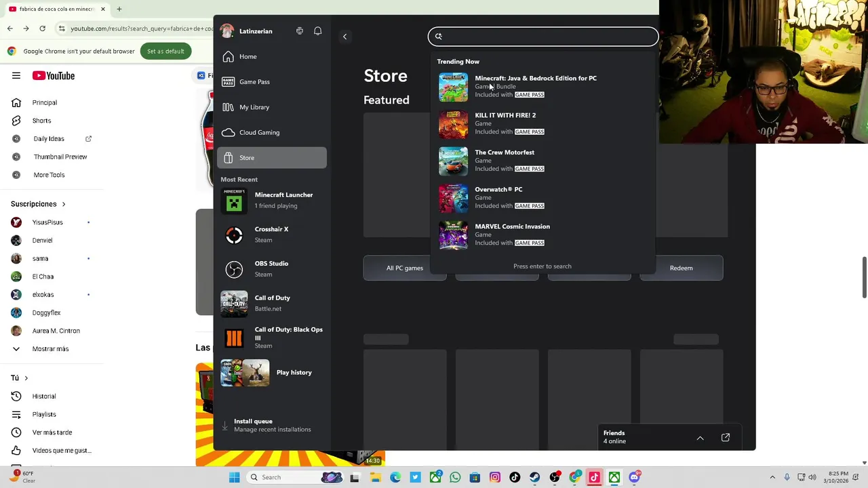
Task: Open File Explorer from the taskbar
Action: (x=375, y=478)
